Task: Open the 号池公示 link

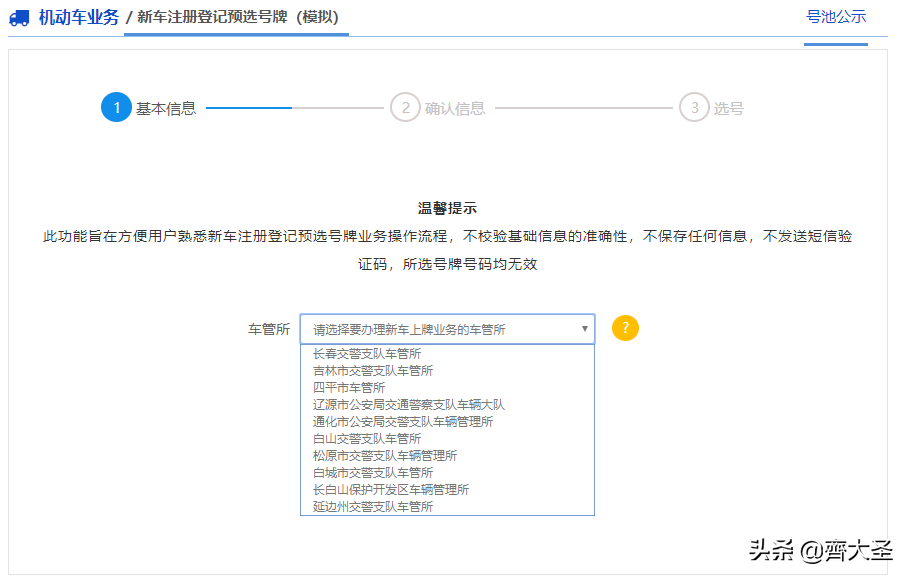Action: click(837, 18)
